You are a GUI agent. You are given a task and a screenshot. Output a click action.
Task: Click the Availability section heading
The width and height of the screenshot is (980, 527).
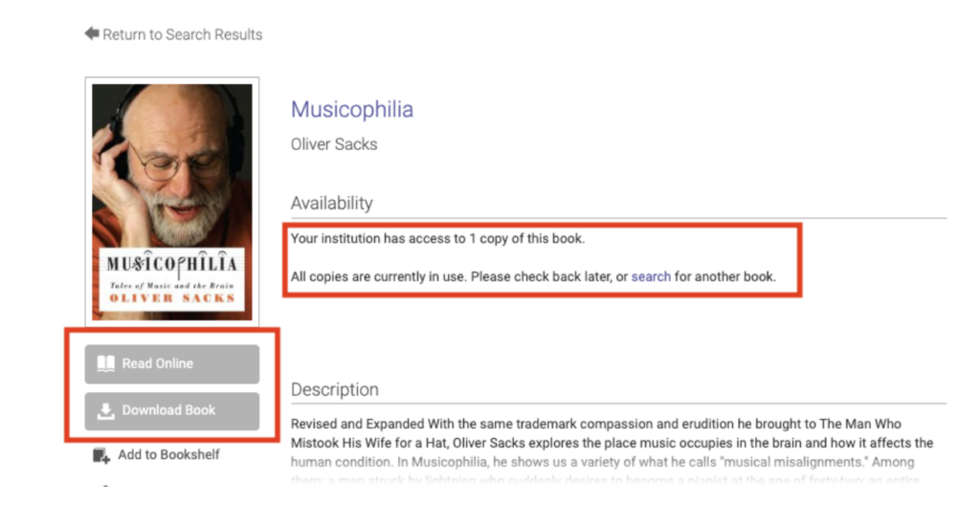coord(331,203)
